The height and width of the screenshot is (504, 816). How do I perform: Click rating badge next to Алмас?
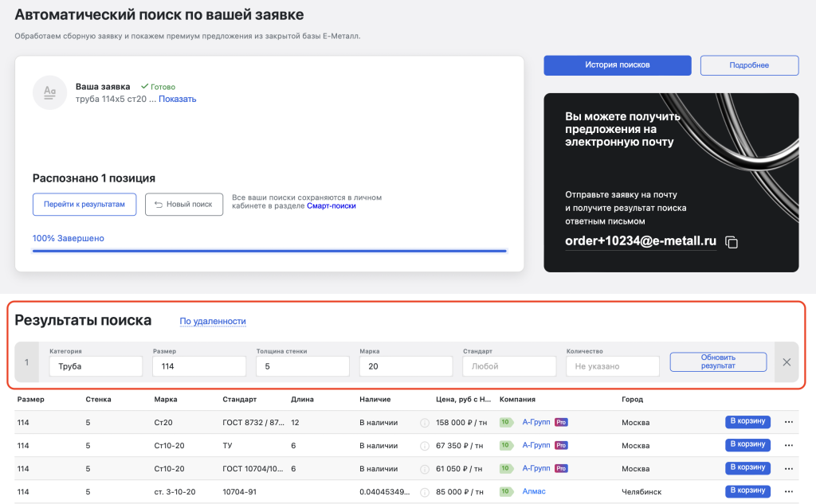(506, 491)
